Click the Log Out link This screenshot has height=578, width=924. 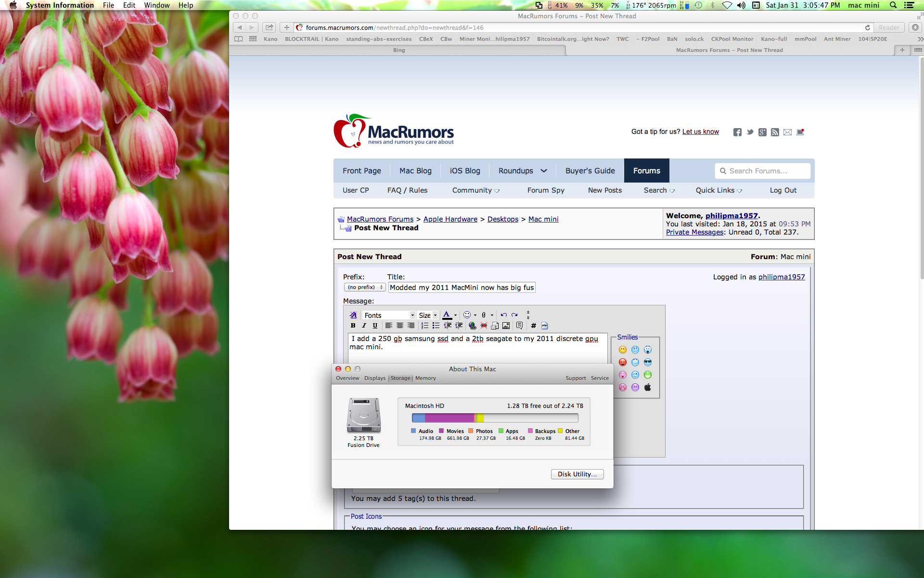point(783,190)
